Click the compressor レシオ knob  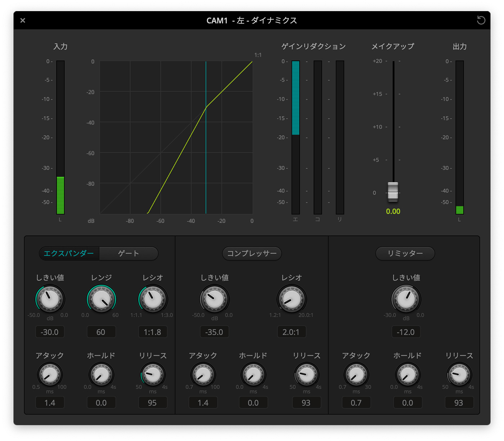point(291,299)
